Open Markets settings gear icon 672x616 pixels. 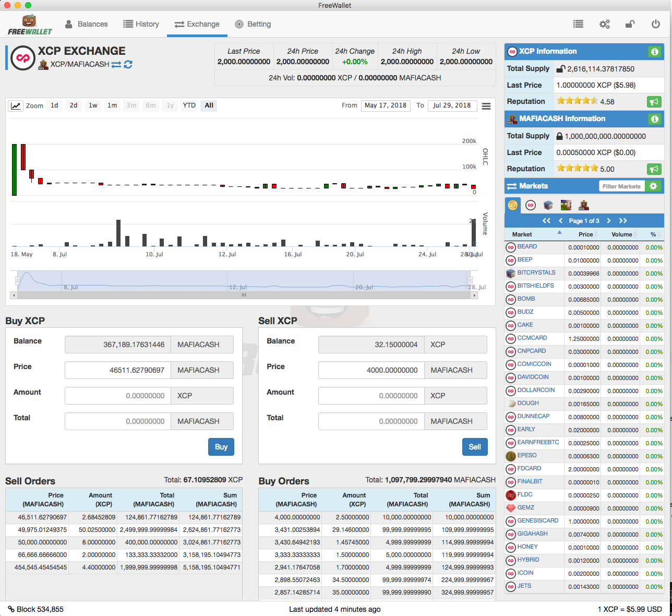653,186
